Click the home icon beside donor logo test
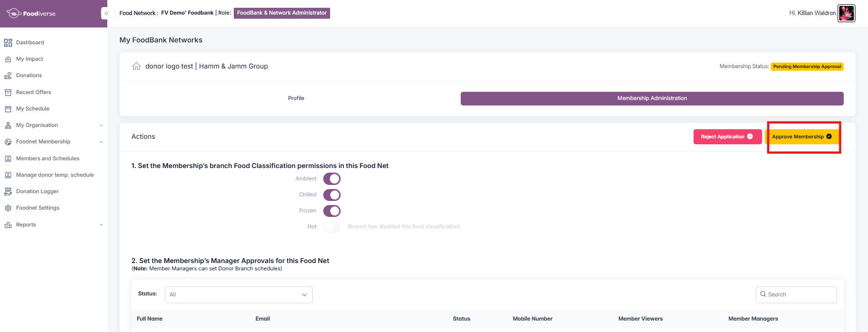 pyautogui.click(x=136, y=66)
